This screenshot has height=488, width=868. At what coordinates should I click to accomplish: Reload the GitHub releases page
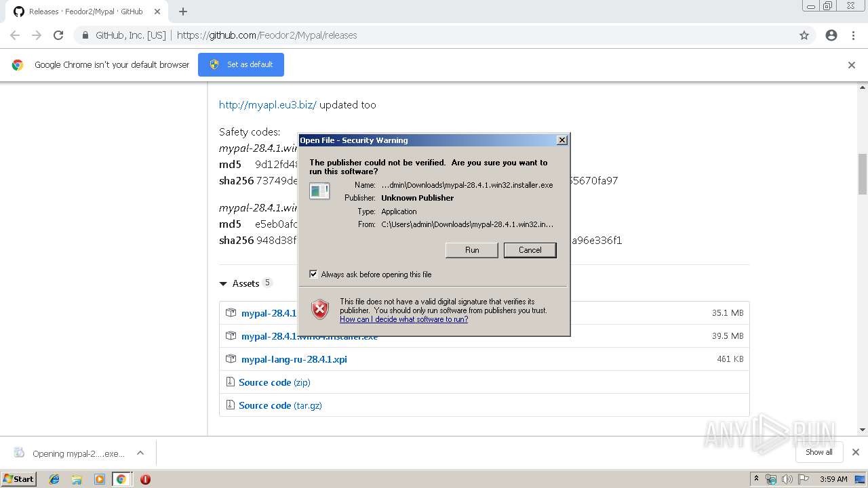(58, 35)
